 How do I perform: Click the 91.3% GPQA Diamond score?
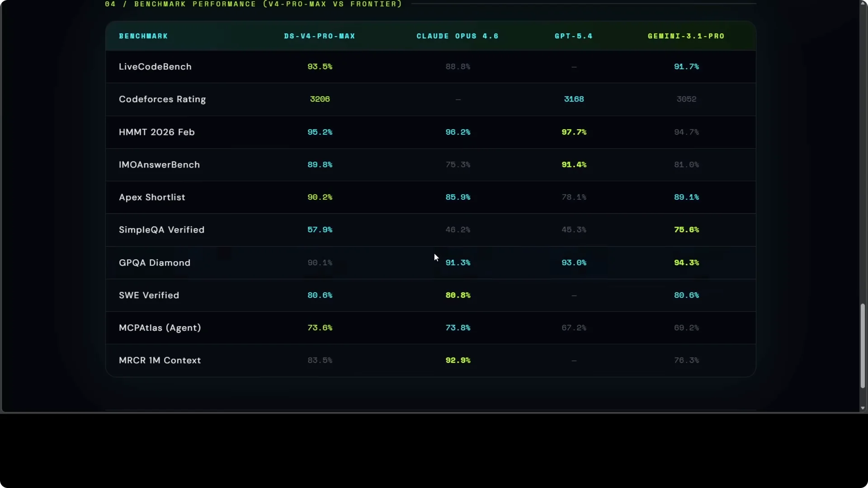[x=458, y=263]
